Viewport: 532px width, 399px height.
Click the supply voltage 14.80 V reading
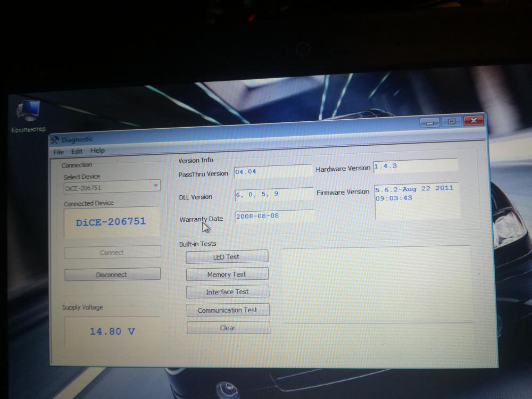pos(112,331)
